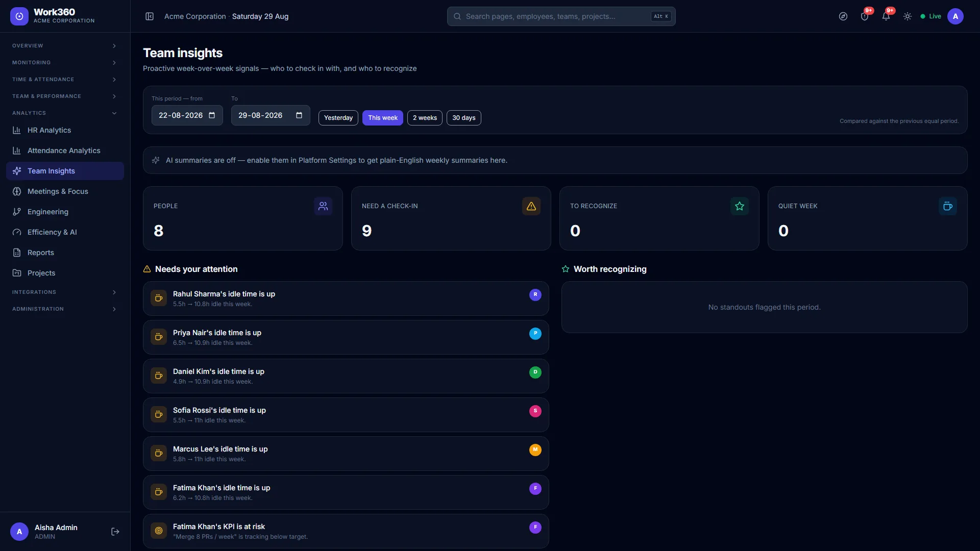980x551 pixels.
Task: Click Priya Nair's P avatar badge
Action: coord(535,333)
